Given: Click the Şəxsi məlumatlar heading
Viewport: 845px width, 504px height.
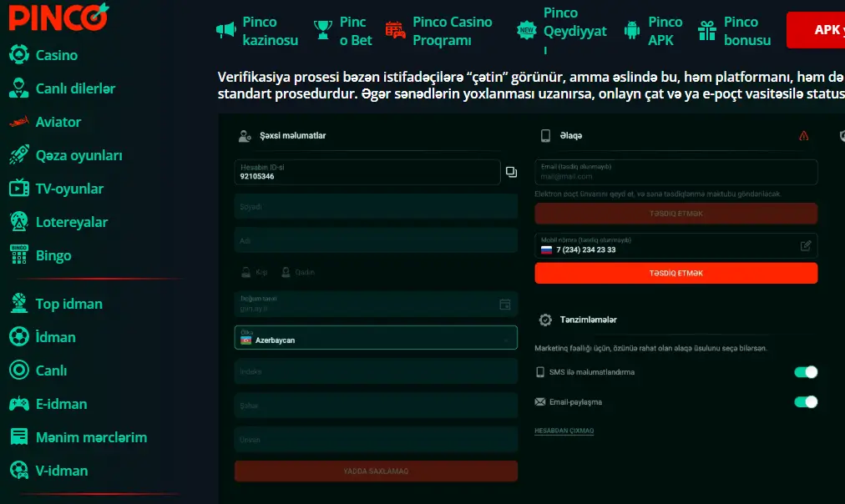Looking at the screenshot, I should coord(292,136).
